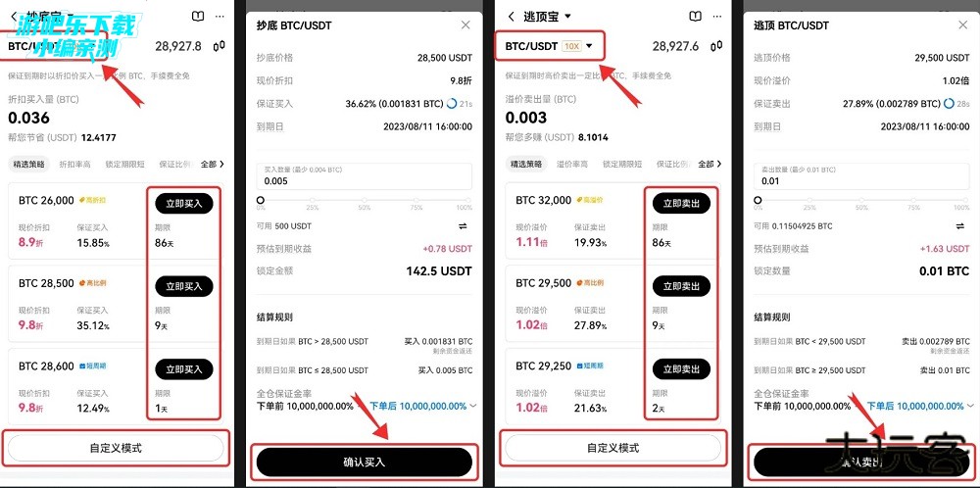The height and width of the screenshot is (488, 980).
Task: Tap swap arrows beside 可用 500 USDT
Action: tap(463, 226)
